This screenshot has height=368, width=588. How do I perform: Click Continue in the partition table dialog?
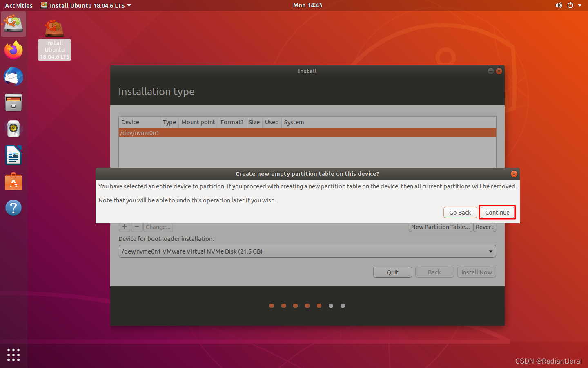(497, 213)
